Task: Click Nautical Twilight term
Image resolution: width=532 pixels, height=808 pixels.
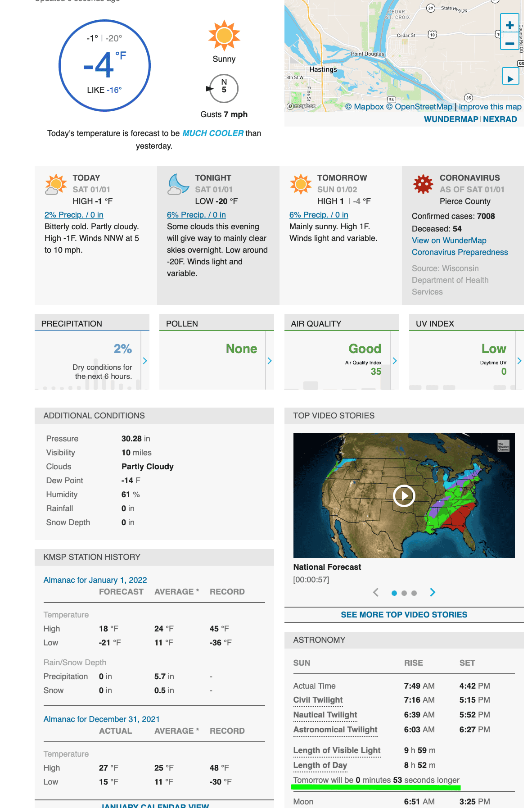Action: click(325, 715)
